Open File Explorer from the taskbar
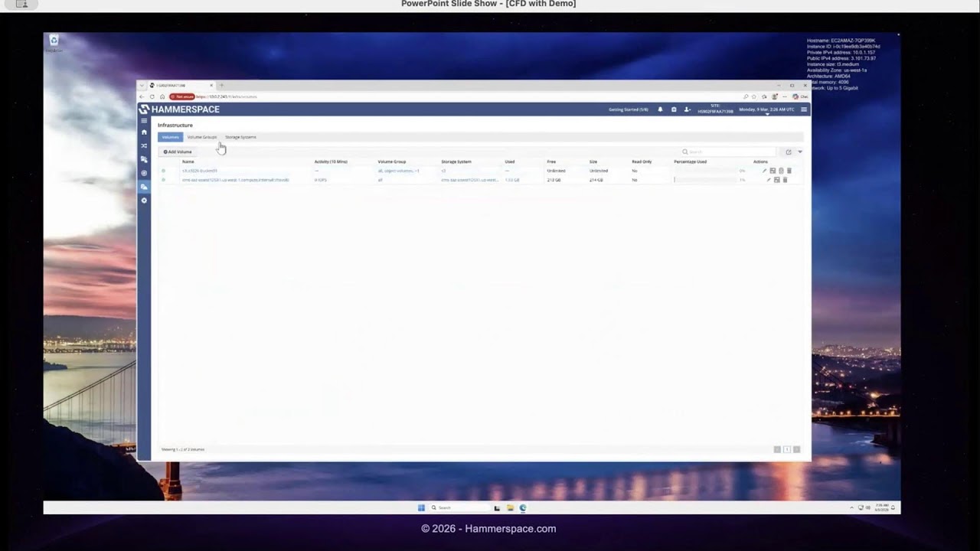 click(510, 507)
